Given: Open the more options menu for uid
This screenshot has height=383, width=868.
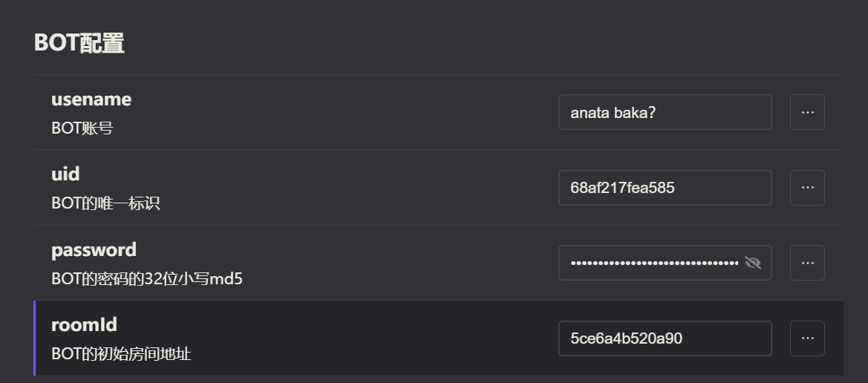Looking at the screenshot, I should pos(807,188).
